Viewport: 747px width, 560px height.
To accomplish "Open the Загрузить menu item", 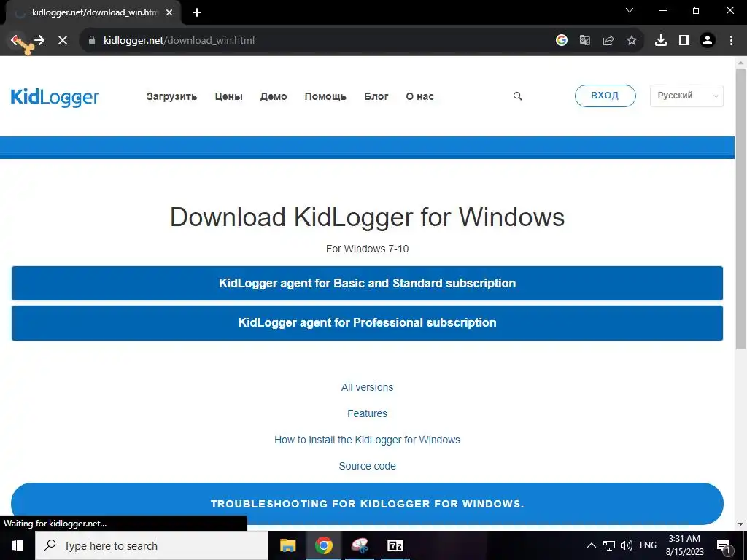I will (x=171, y=96).
